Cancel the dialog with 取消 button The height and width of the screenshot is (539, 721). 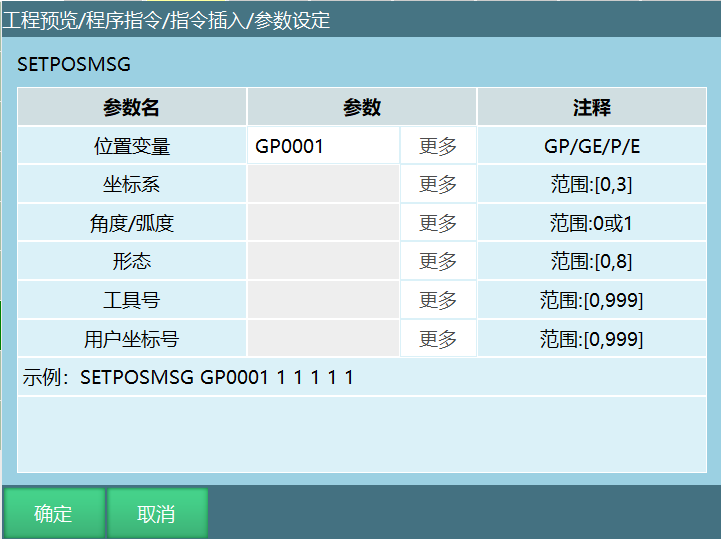click(157, 514)
